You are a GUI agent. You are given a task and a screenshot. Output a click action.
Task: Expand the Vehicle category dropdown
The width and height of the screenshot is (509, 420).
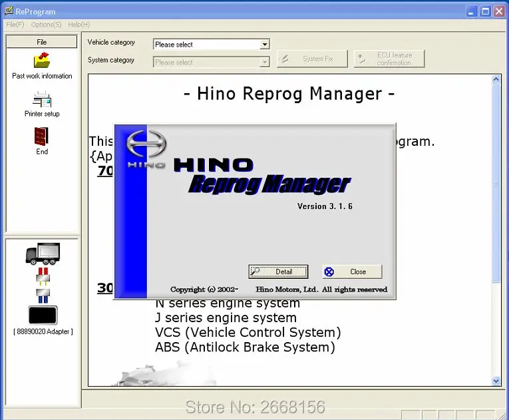click(265, 44)
